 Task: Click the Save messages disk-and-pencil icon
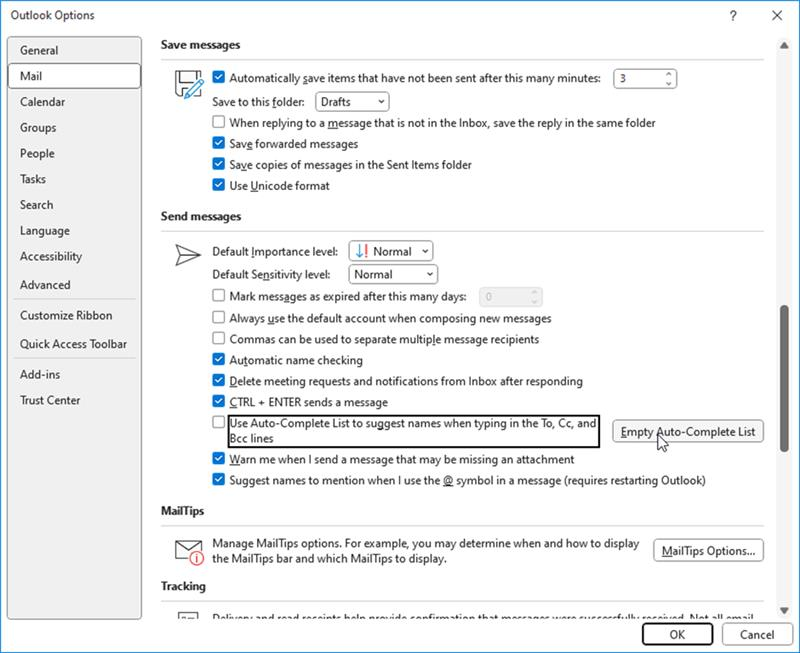point(189,85)
